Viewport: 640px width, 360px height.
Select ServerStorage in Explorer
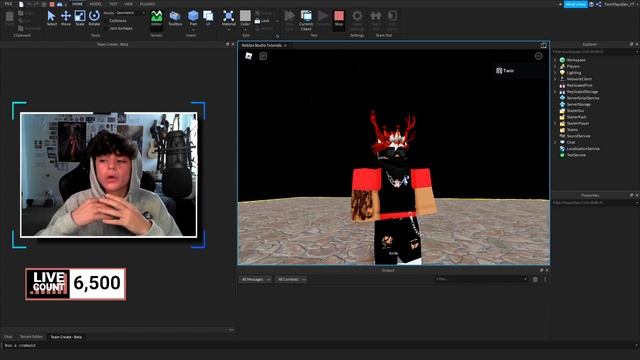578,104
